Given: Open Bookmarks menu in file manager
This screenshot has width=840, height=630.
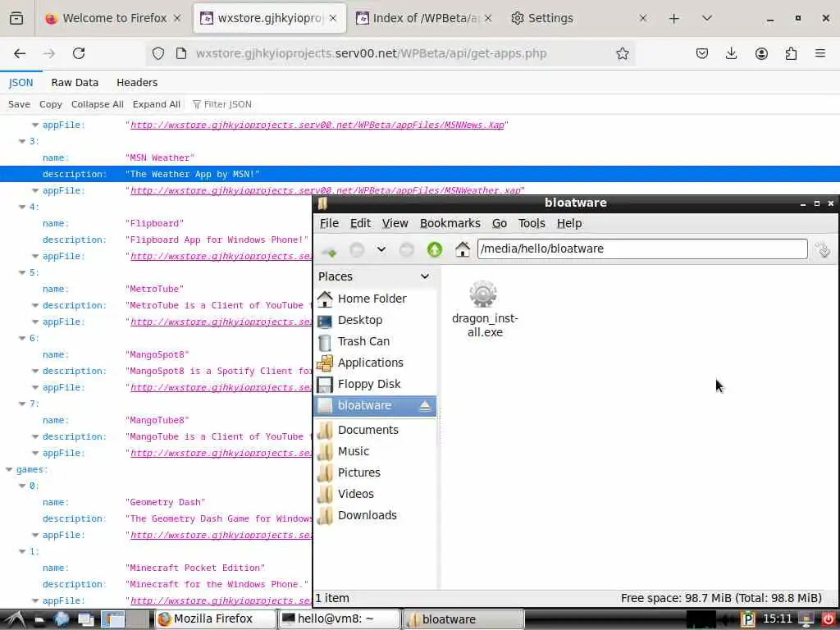Looking at the screenshot, I should tap(450, 223).
